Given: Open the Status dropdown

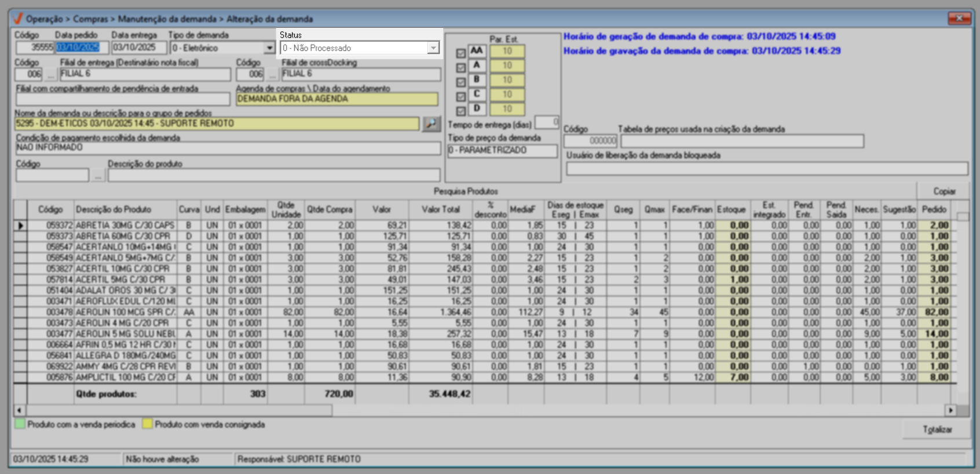Looking at the screenshot, I should (x=433, y=48).
